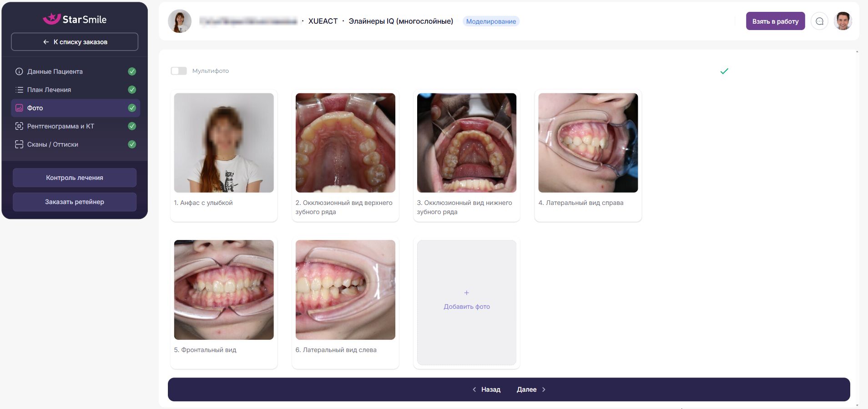Click the Мультифото label text
This screenshot has width=868, height=409.
(211, 71)
